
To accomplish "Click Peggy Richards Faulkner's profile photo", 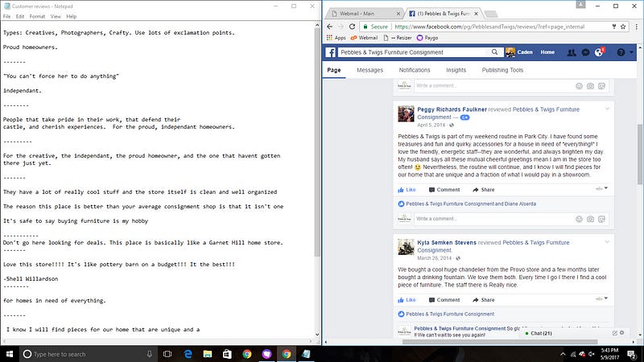I will click(406, 113).
